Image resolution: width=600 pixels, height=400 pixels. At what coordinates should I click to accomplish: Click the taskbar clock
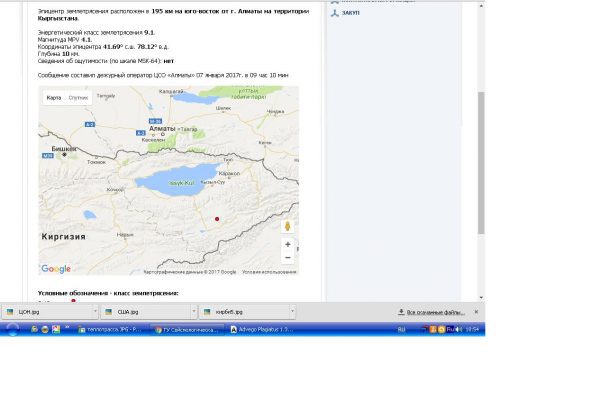[473, 329]
